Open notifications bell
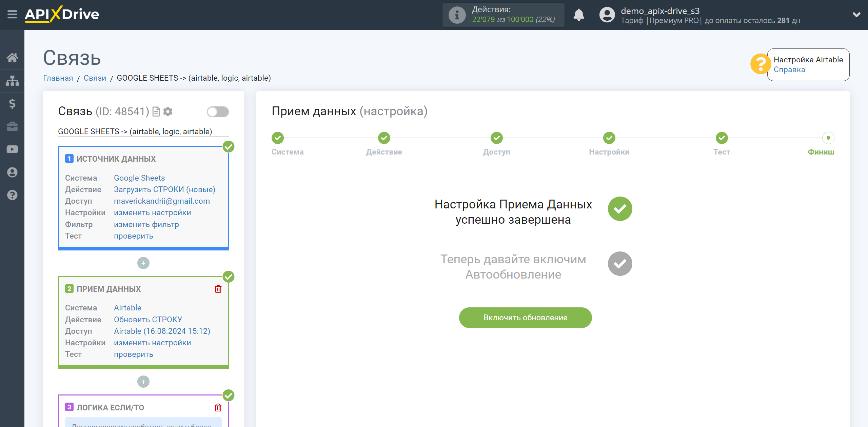Image resolution: width=868 pixels, height=427 pixels. 579,15
